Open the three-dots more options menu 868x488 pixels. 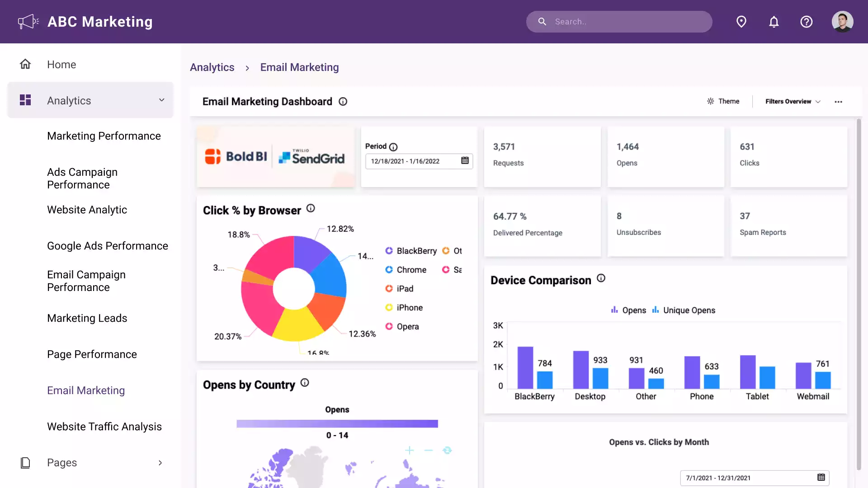(838, 102)
